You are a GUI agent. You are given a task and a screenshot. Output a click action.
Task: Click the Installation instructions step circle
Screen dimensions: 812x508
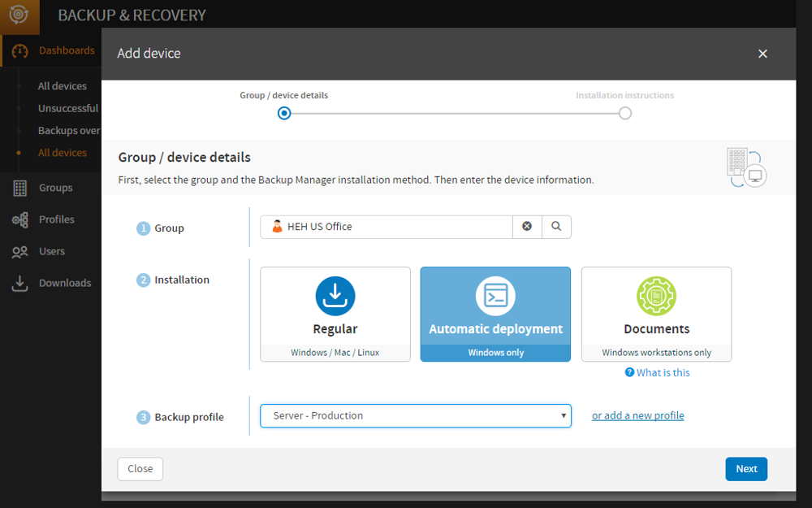pos(625,113)
